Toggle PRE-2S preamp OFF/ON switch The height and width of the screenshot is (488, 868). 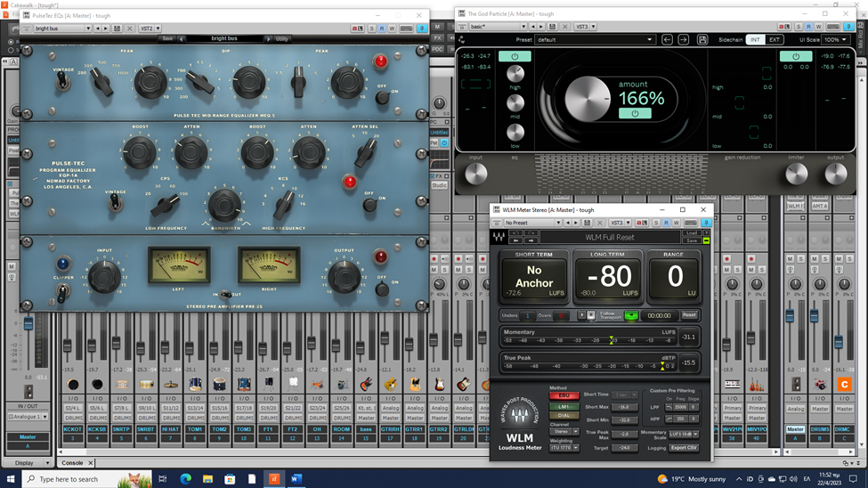click(382, 289)
